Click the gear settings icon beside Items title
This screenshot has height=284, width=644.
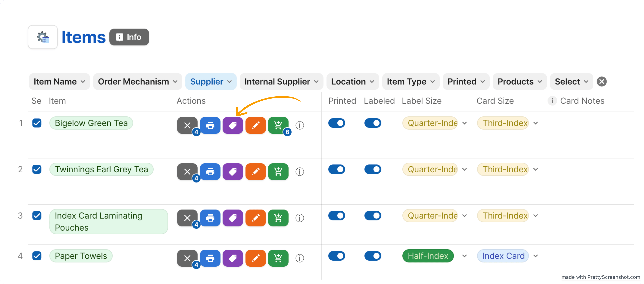point(43,37)
